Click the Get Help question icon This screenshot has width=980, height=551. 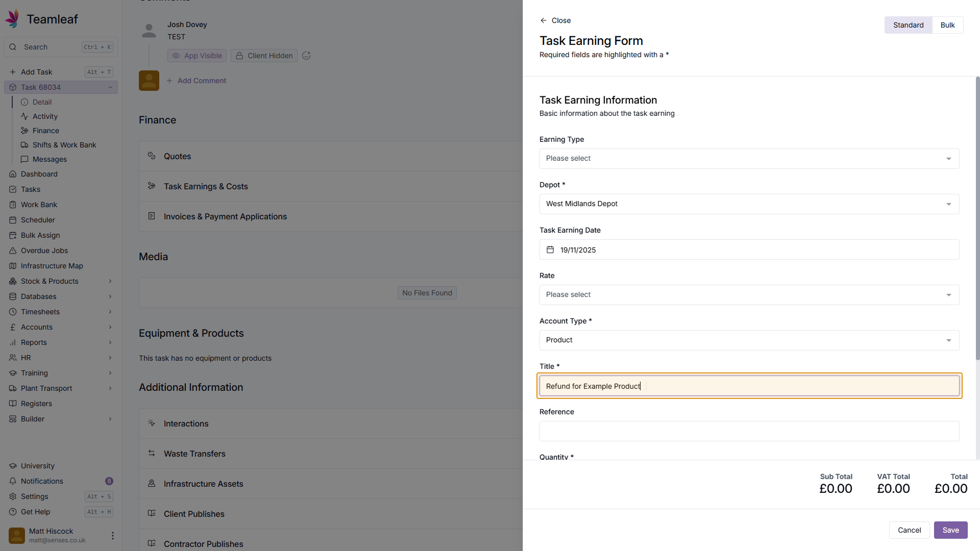[x=13, y=512]
